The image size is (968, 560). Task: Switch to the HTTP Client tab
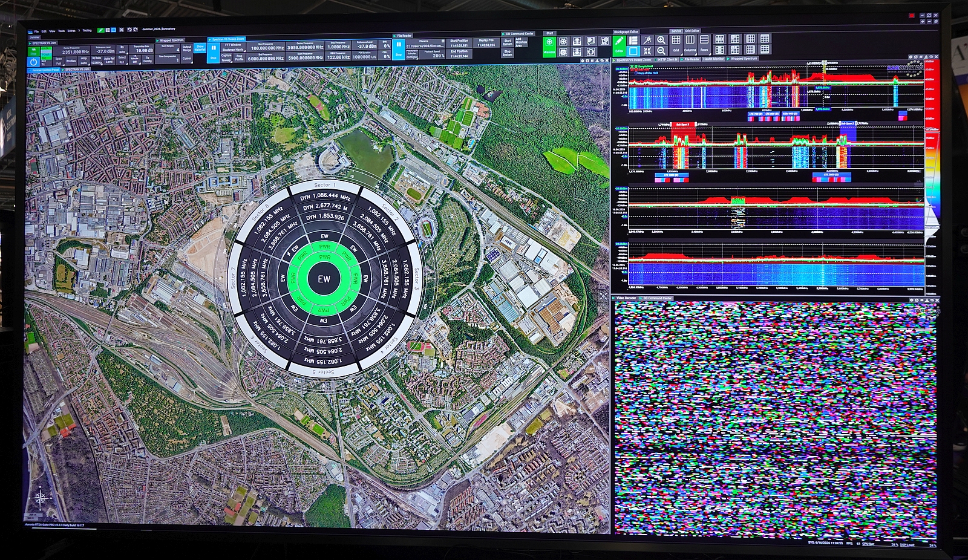[667, 59]
